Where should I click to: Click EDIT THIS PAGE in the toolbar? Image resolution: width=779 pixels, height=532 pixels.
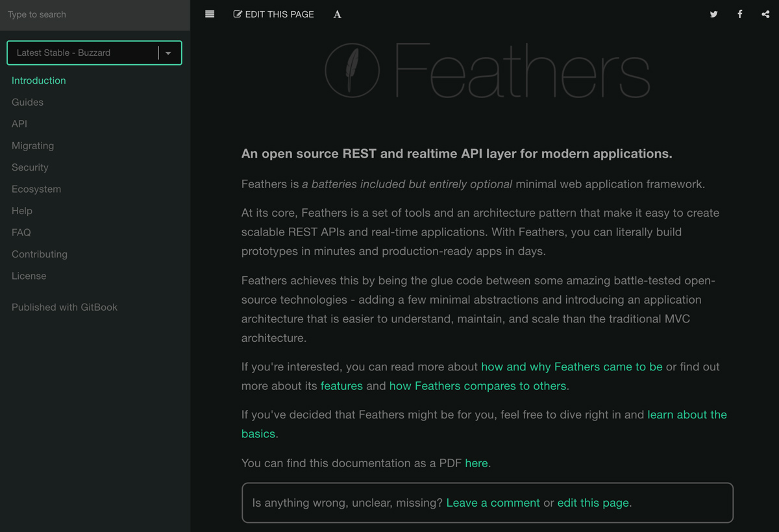273,14
